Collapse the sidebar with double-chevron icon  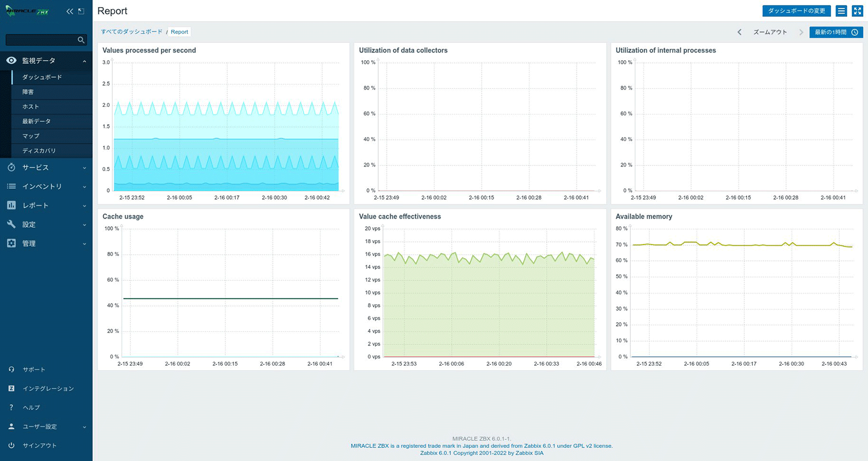69,11
